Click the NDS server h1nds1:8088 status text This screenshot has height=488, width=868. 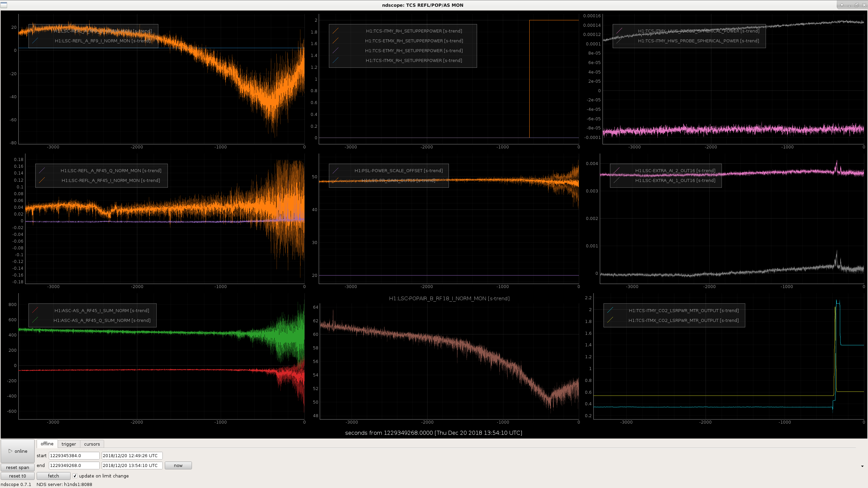64,484
